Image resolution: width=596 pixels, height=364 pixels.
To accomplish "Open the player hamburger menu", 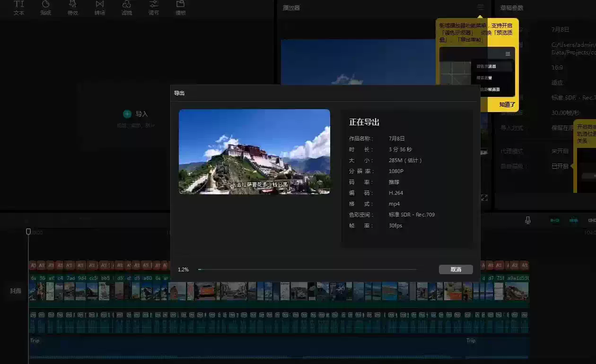I will [x=481, y=7].
